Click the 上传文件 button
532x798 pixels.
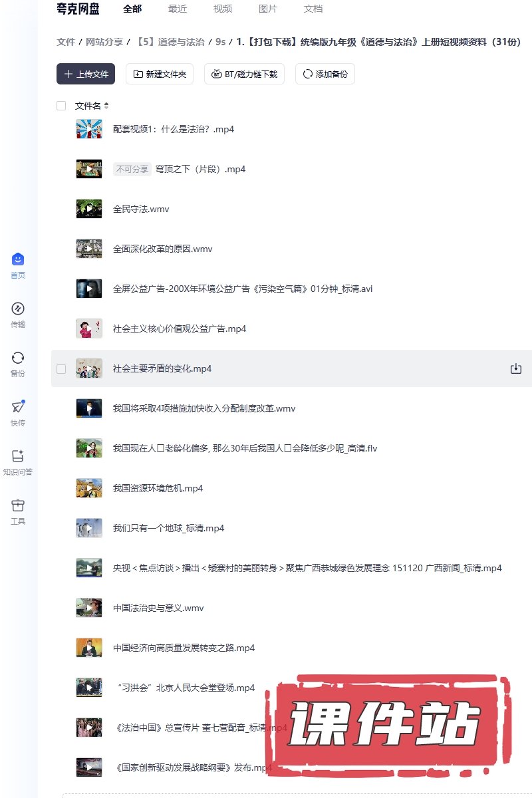pyautogui.click(x=86, y=74)
